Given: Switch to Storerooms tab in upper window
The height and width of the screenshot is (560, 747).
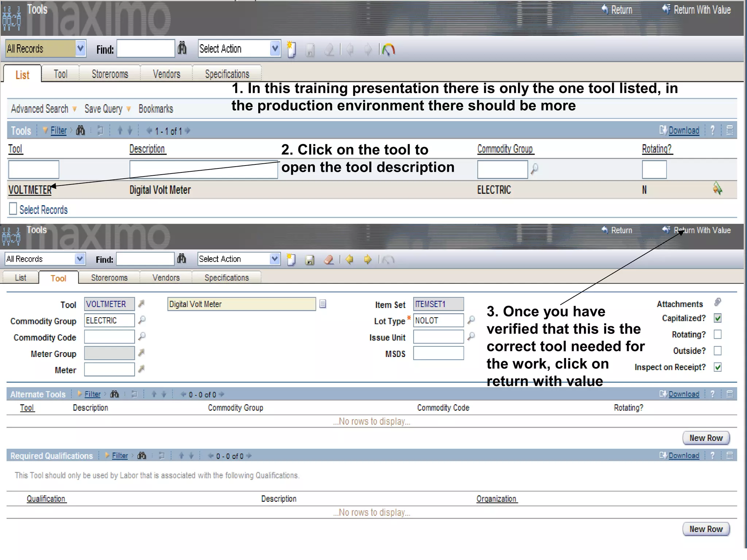Looking at the screenshot, I should coord(110,74).
